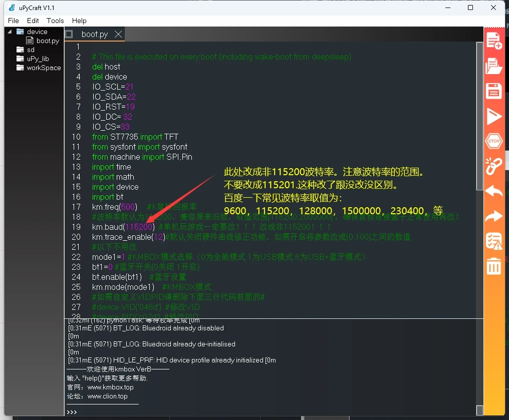Connect the device using the link icon
Image resolution: width=509 pixels, height=420 pixels.
(x=494, y=166)
